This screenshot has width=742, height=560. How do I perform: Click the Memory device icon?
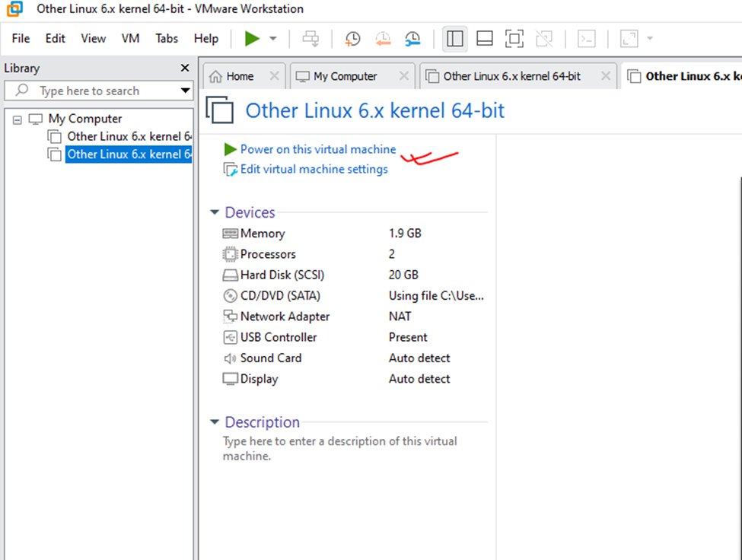[230, 233]
